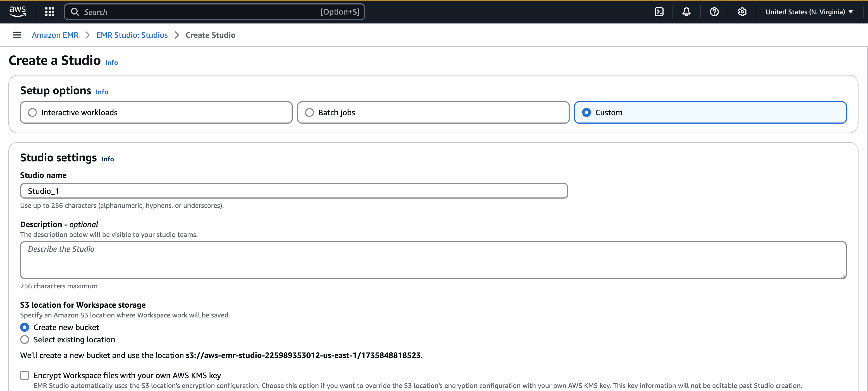Image resolution: width=868 pixels, height=391 pixels.
Task: Open the Services grid icon
Action: (x=49, y=11)
